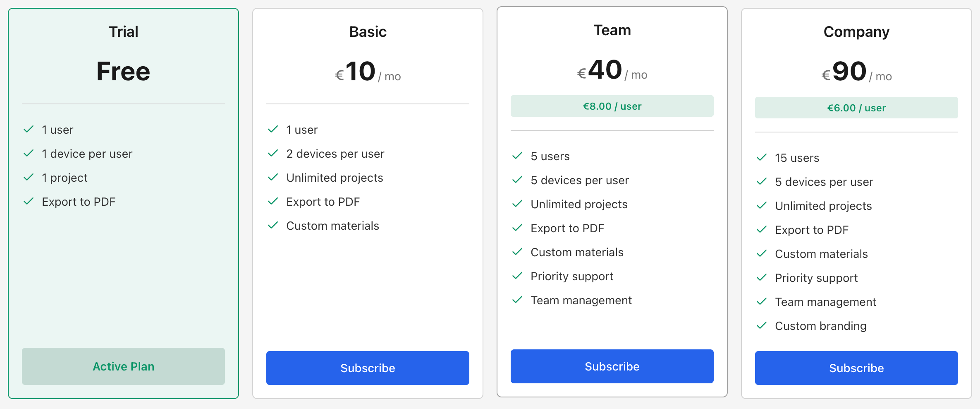Click checkmark next to Custom branding

click(762, 325)
